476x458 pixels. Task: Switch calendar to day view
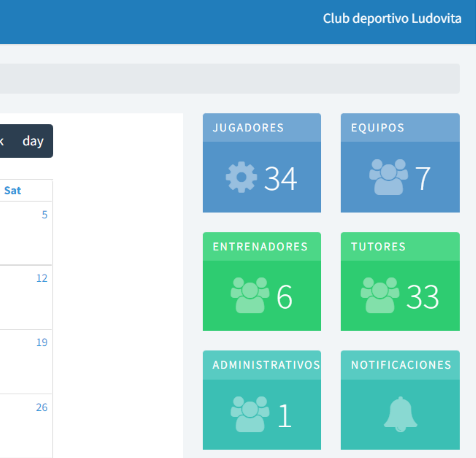(x=33, y=141)
